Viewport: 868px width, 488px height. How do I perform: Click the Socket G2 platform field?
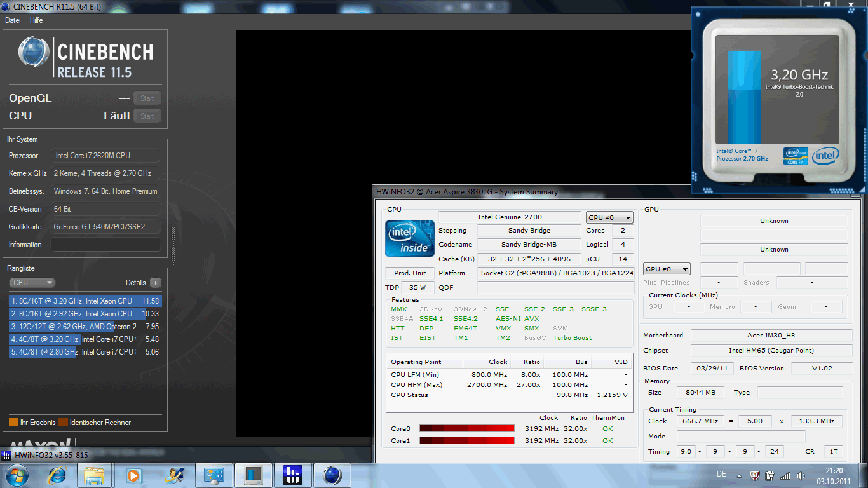(x=556, y=273)
